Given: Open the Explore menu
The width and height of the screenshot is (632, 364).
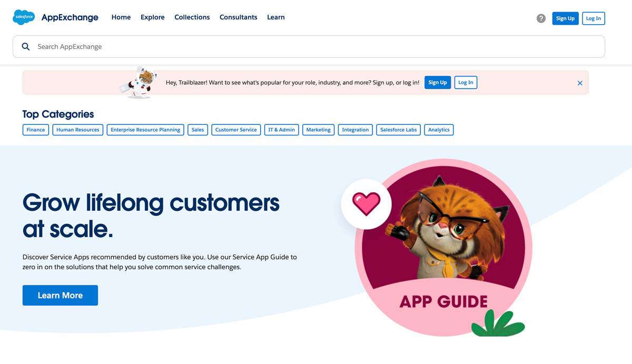Looking at the screenshot, I should 153,17.
